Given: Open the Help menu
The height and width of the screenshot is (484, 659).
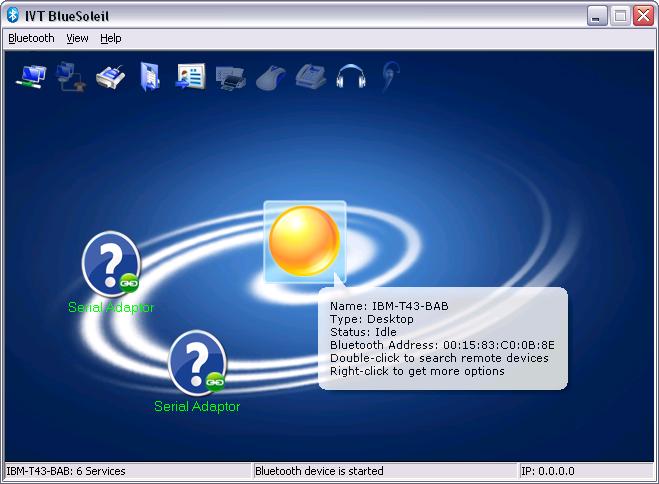Looking at the screenshot, I should (x=110, y=38).
